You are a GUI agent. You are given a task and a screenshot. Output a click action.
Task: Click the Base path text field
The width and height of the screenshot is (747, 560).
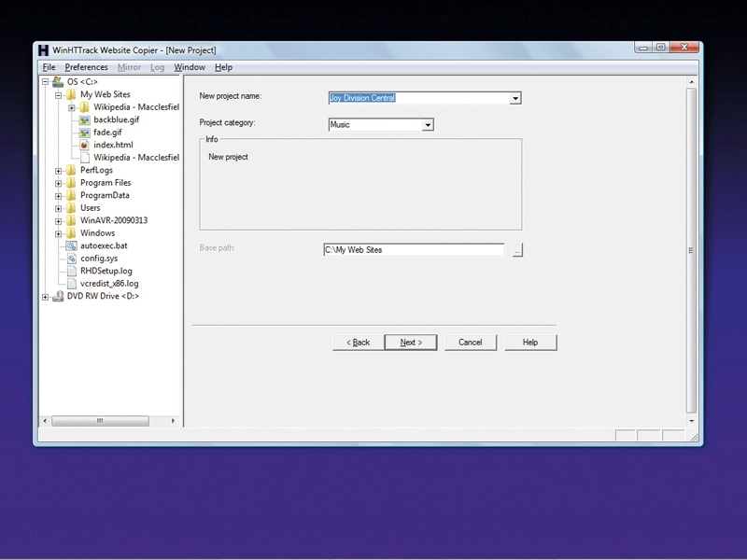tap(414, 250)
